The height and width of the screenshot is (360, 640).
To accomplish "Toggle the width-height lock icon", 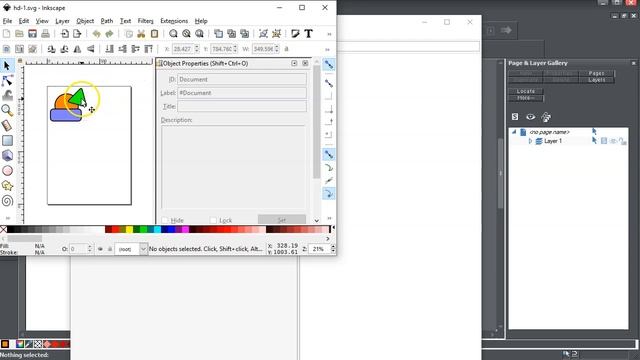I will 286,49.
